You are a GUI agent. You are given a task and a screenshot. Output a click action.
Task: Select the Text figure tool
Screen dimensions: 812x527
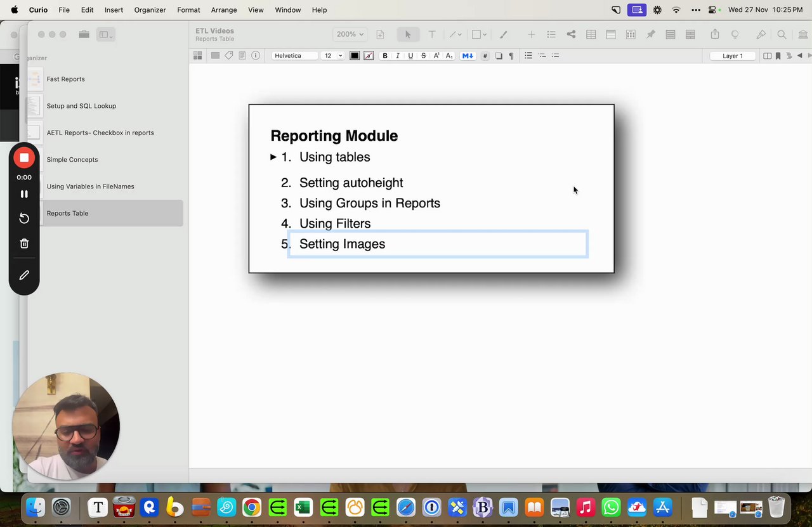click(x=432, y=35)
